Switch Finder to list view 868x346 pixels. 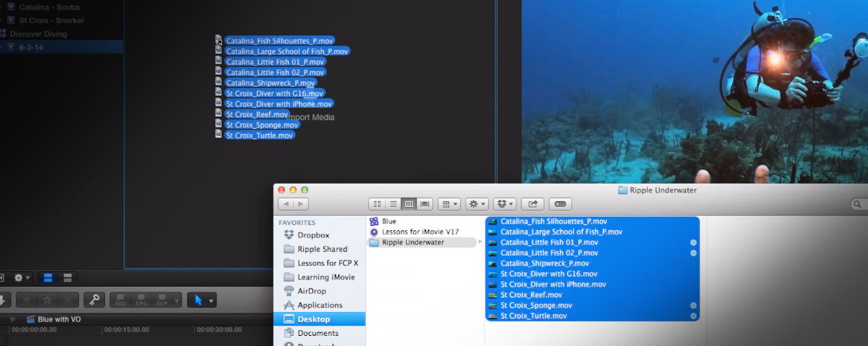[x=393, y=204]
